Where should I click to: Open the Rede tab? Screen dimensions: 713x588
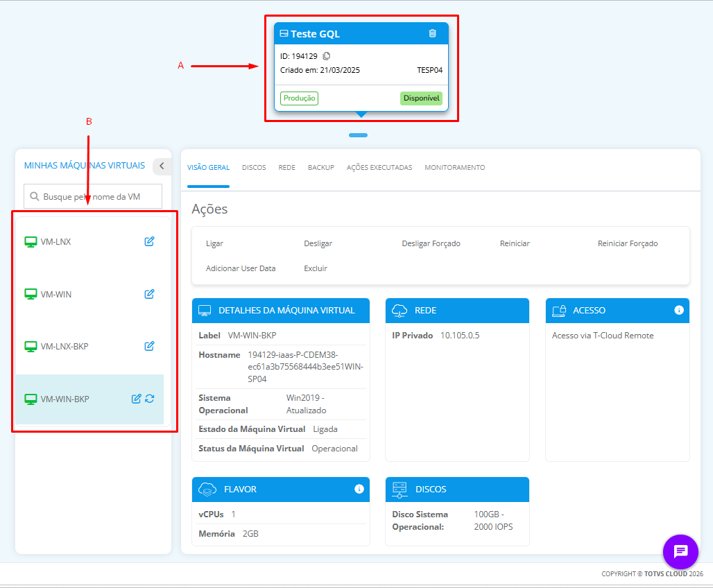pos(287,167)
